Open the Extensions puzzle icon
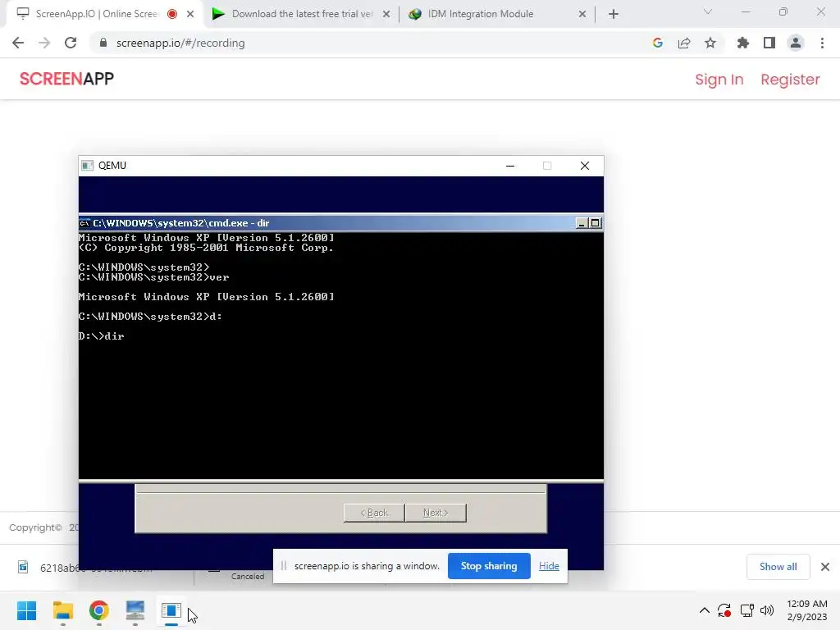Viewport: 840px width, 630px height. (x=742, y=43)
